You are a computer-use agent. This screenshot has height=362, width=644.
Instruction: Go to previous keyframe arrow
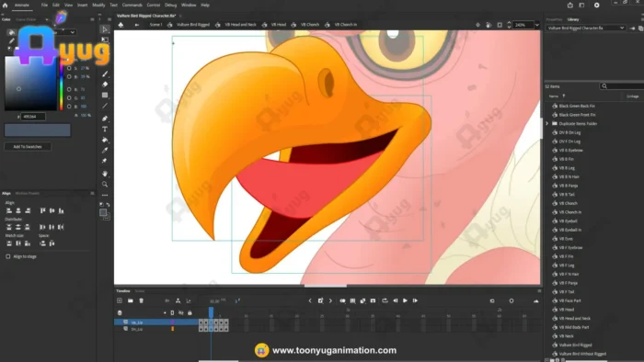point(310,300)
